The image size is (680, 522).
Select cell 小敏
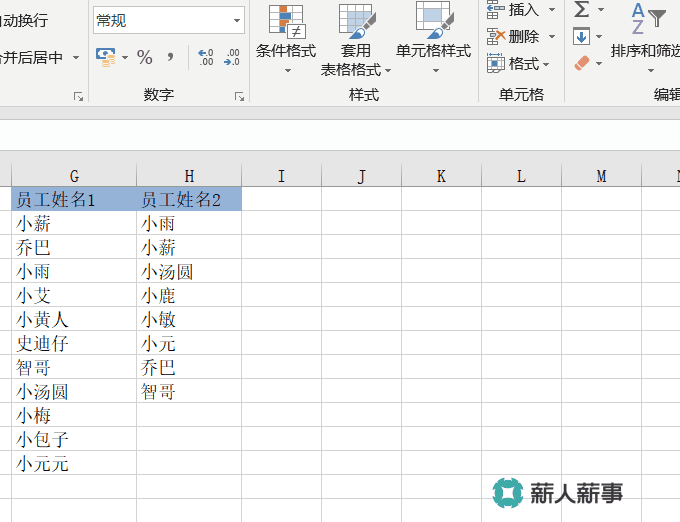point(189,319)
